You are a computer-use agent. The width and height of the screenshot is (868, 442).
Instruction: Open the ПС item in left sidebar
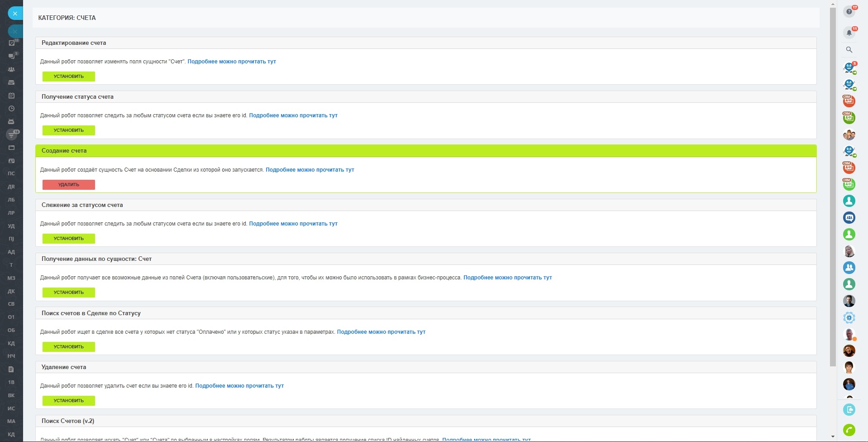[x=11, y=173]
